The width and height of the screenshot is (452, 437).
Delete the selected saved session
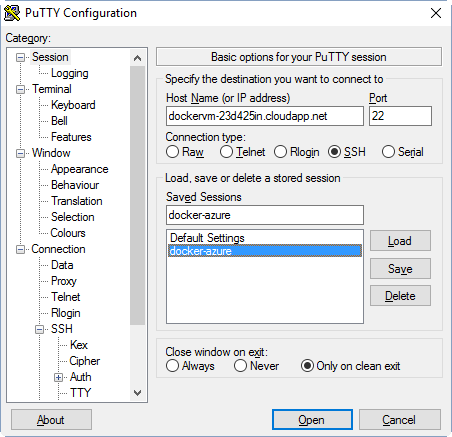[x=400, y=296]
